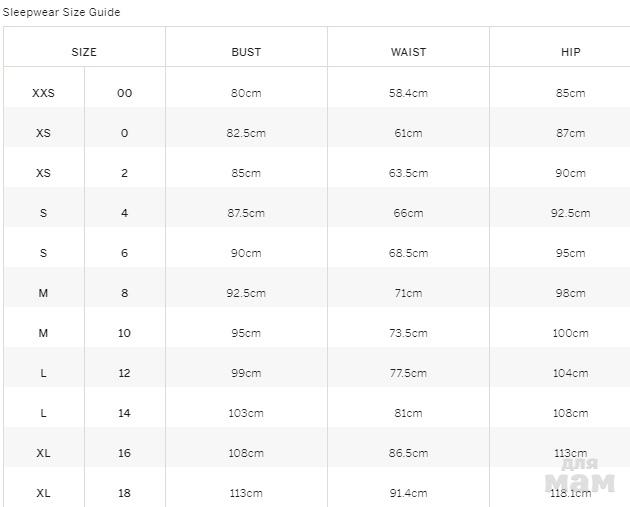
Task: Click the size number 00 cell
Action: [124, 93]
